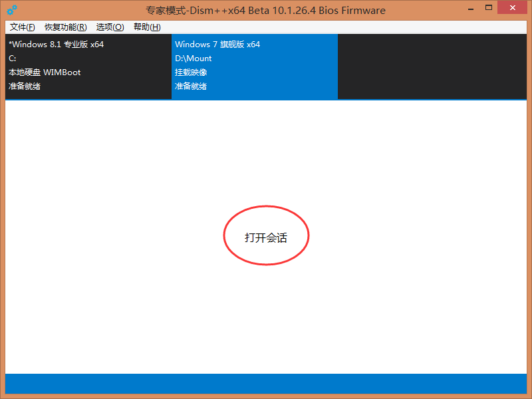532x399 pixels.
Task: Click the 本地硬盘 WIMBoot label
Action: [x=45, y=72]
